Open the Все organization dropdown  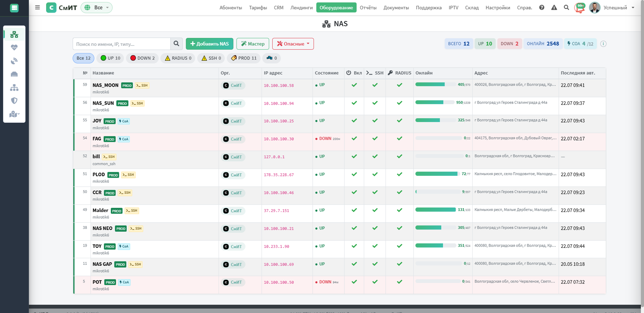[x=97, y=8]
